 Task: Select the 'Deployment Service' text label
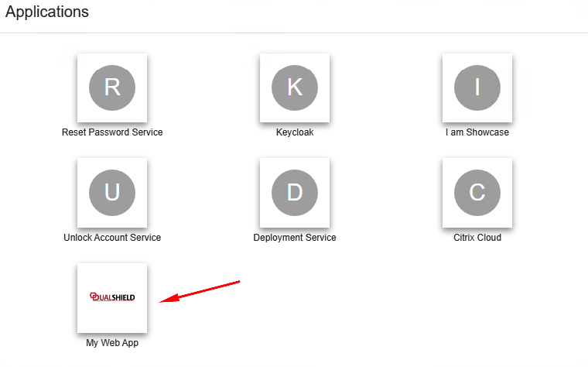(295, 238)
